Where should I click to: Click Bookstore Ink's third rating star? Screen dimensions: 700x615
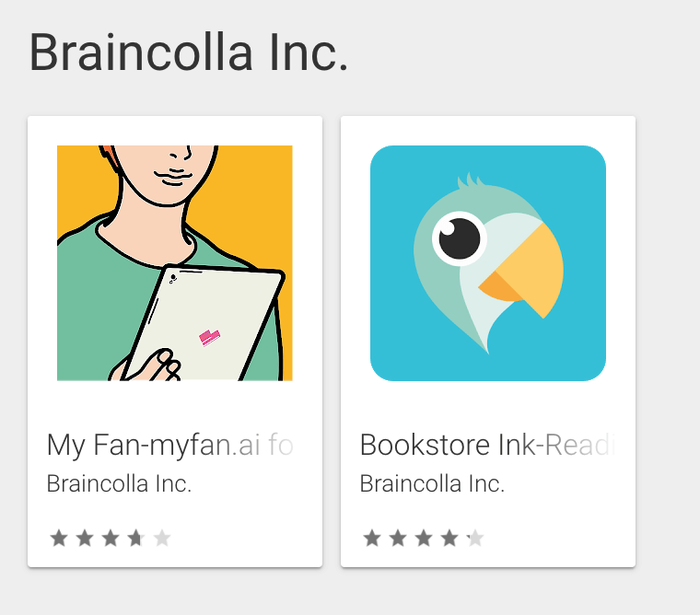(424, 538)
